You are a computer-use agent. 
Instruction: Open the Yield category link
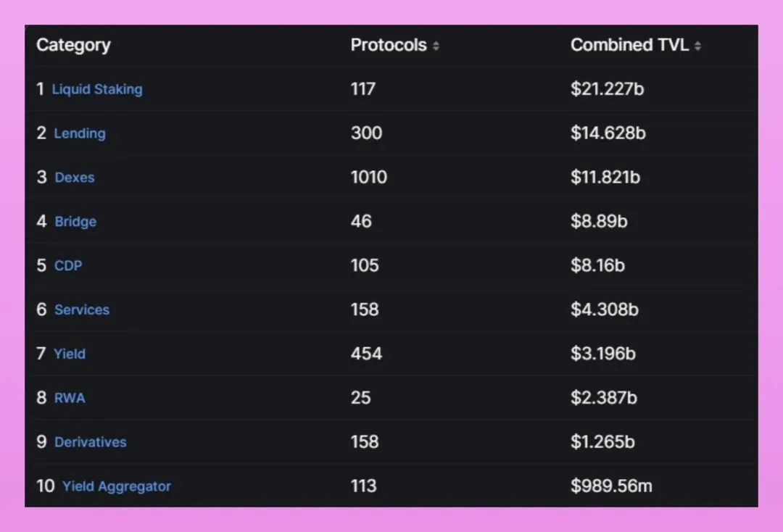70,354
